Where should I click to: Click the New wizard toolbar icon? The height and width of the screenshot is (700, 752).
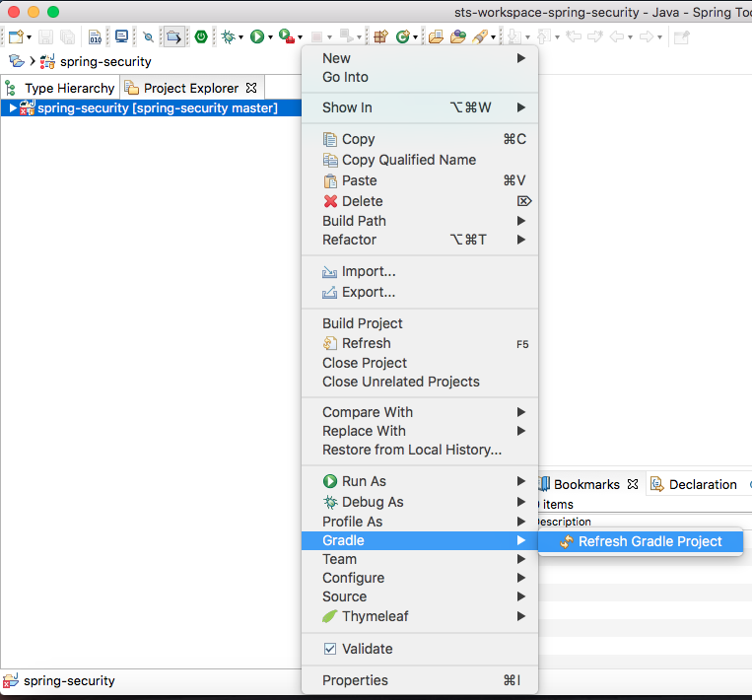(x=16, y=36)
